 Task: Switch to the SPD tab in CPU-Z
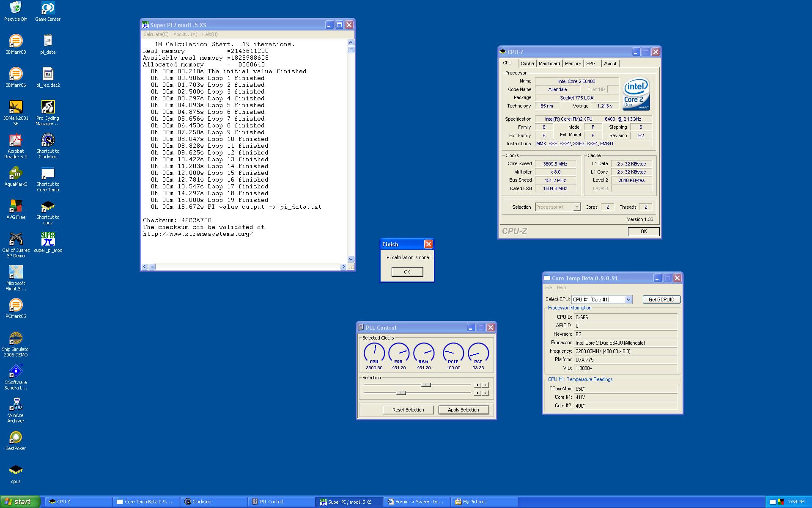click(591, 63)
